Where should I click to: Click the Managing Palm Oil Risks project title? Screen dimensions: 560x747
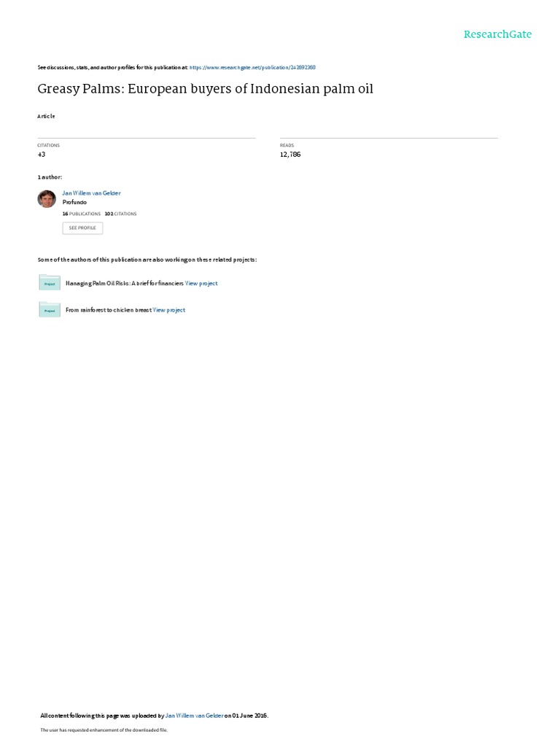click(x=124, y=284)
